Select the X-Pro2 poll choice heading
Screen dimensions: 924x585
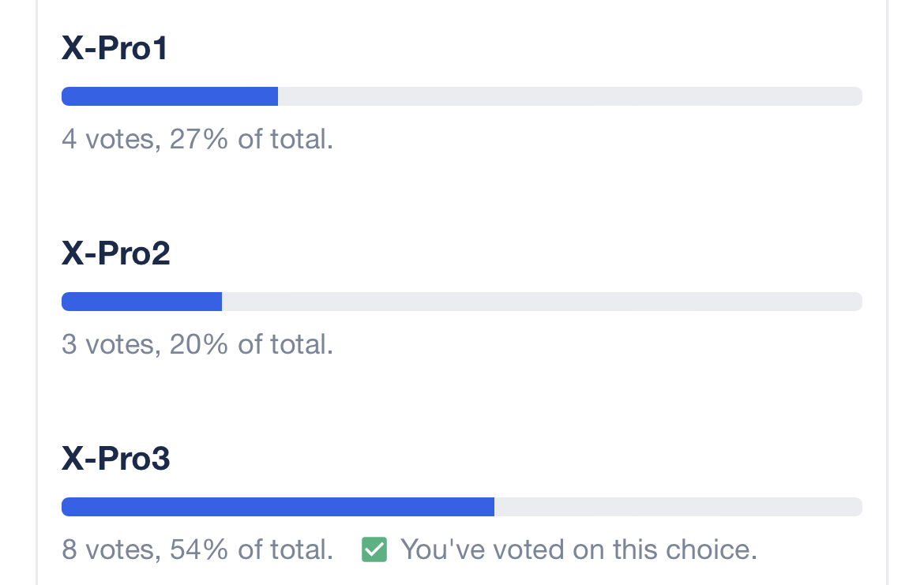116,254
